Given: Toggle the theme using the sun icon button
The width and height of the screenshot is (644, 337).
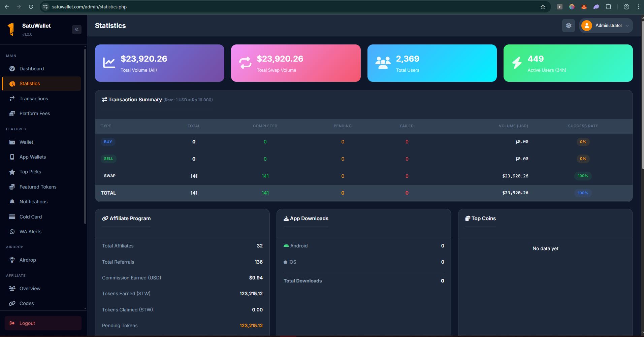Looking at the screenshot, I should click(568, 26).
